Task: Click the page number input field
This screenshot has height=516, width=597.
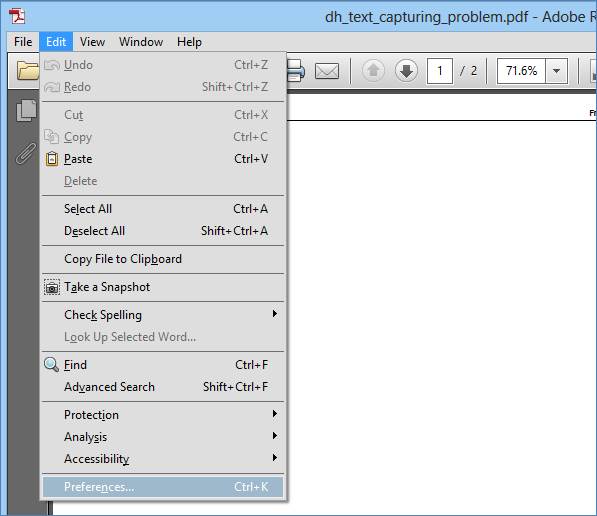Action: coord(440,71)
